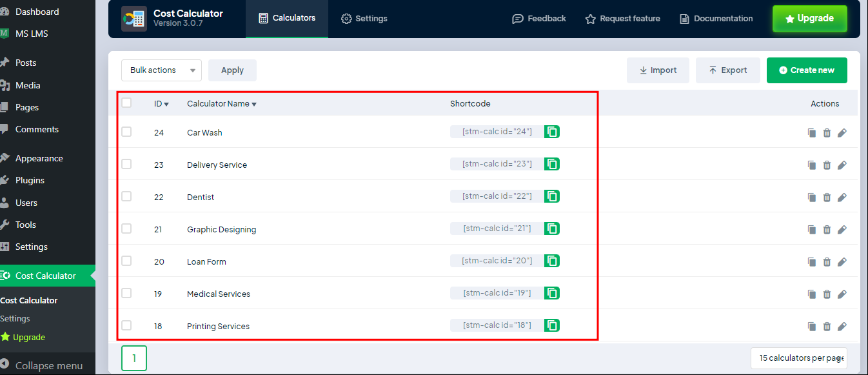The image size is (868, 375).
Task: Copy shortcode for Dentist calculator
Action: coord(551,196)
